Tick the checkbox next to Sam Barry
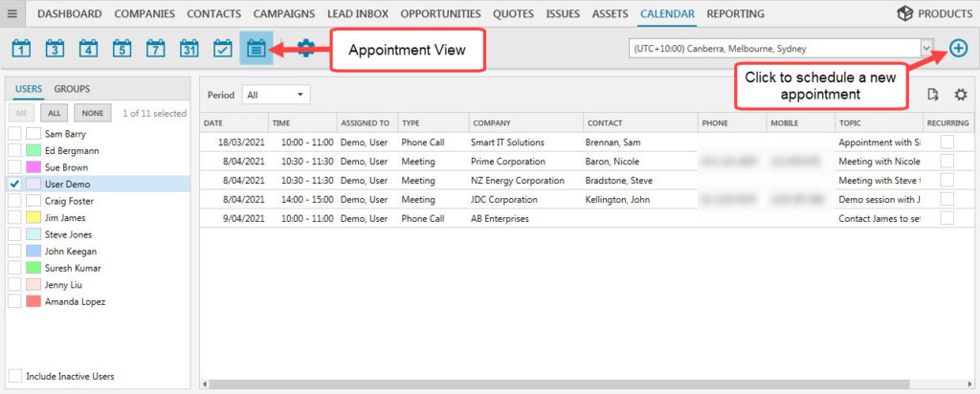This screenshot has width=980, height=394. coord(14,134)
